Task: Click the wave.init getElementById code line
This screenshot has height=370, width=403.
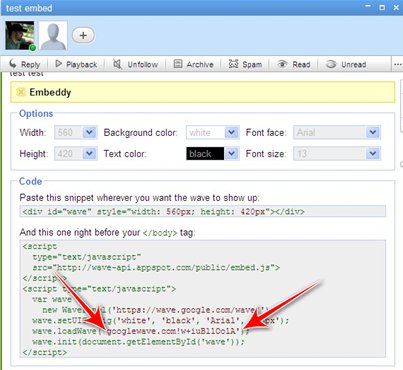Action: coord(138,342)
